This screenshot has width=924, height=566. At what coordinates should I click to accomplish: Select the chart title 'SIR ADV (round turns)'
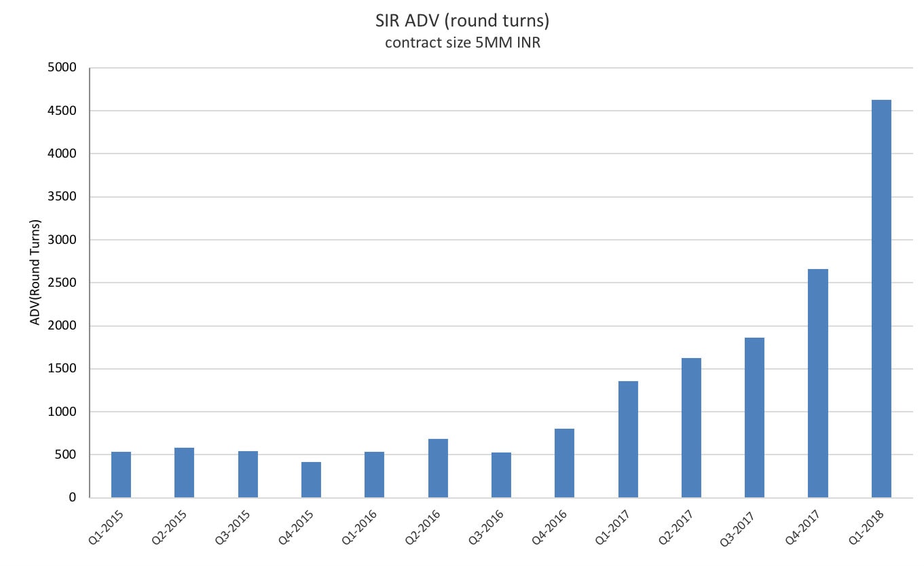click(462, 21)
